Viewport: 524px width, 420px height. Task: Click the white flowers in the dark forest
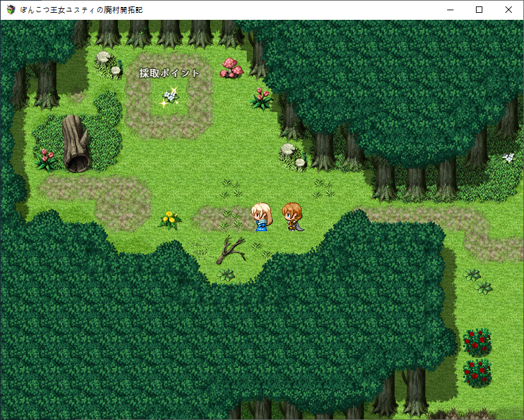[508, 157]
